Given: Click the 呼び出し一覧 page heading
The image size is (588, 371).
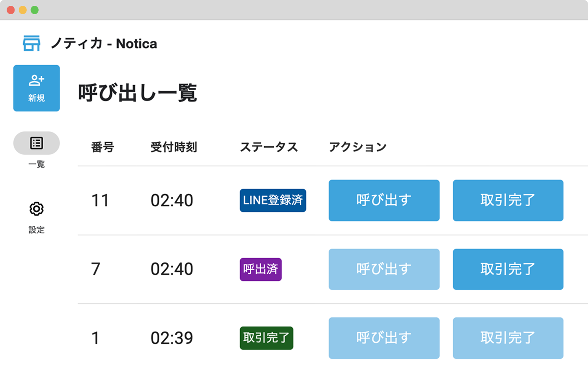Looking at the screenshot, I should [138, 92].
